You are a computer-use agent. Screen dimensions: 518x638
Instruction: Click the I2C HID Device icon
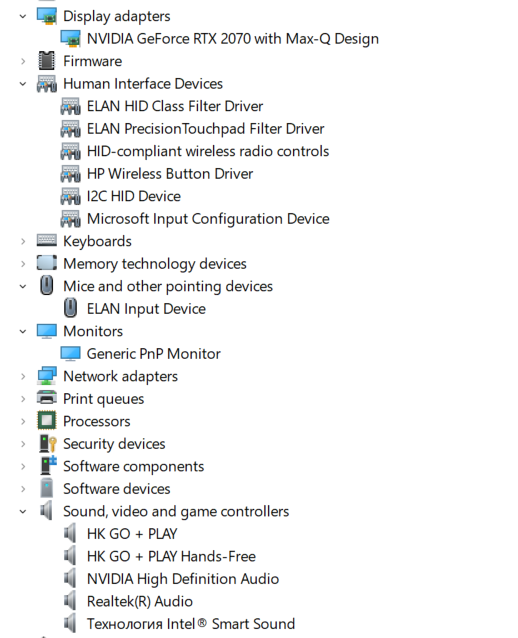(x=70, y=197)
